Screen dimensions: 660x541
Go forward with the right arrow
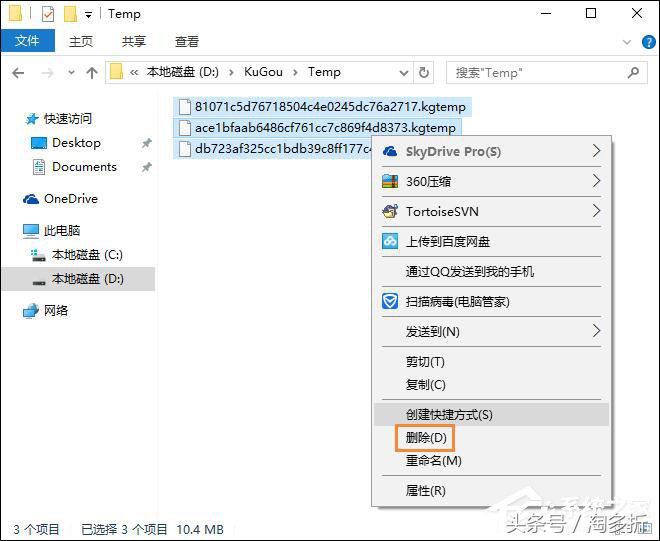pos(47,73)
